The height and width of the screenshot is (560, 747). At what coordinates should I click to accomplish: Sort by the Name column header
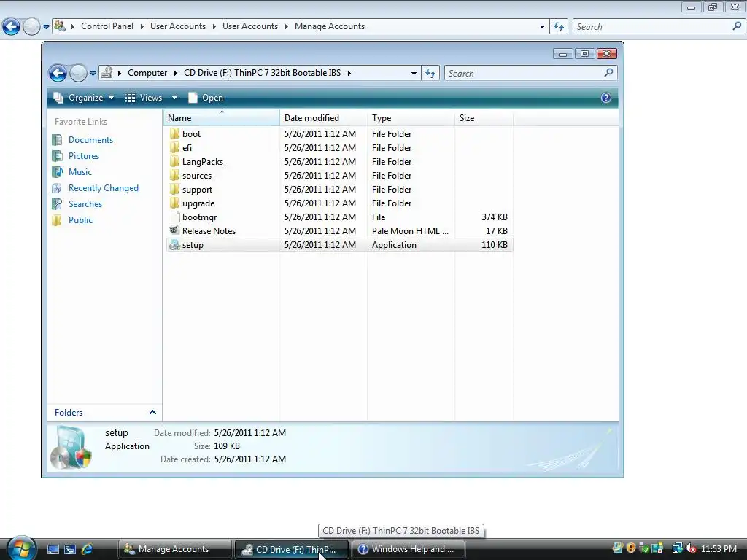tap(222, 117)
